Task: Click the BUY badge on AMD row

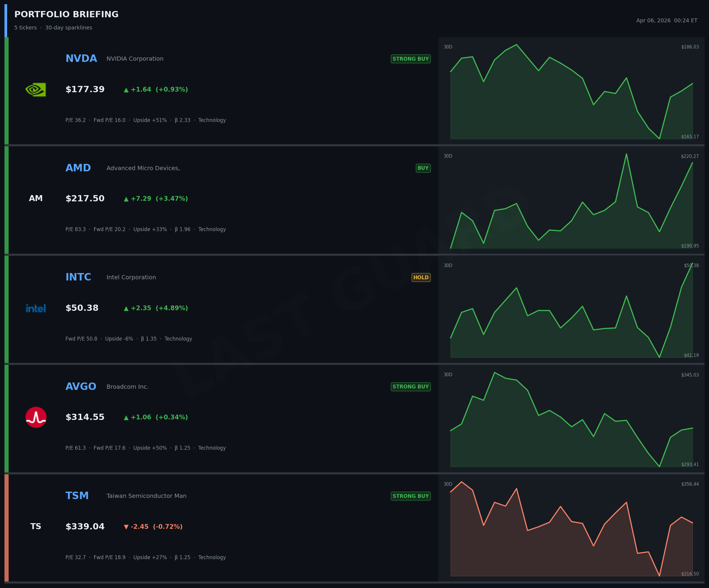Action: [x=423, y=168]
